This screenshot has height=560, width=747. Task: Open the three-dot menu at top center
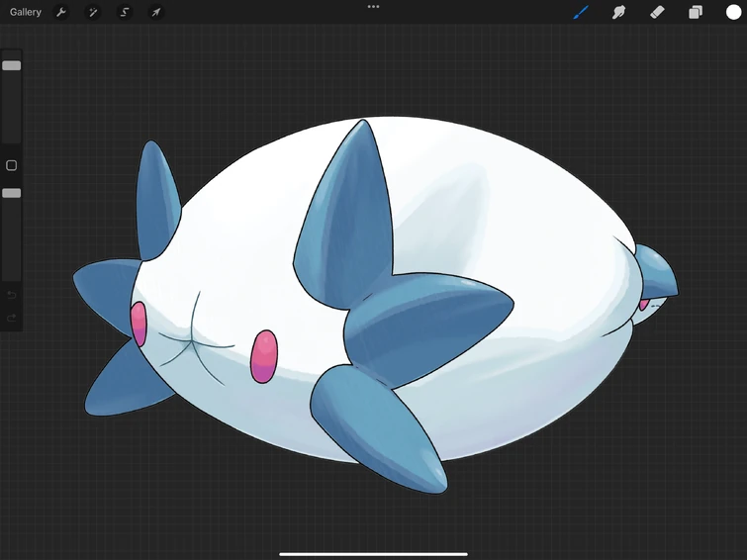tap(374, 7)
